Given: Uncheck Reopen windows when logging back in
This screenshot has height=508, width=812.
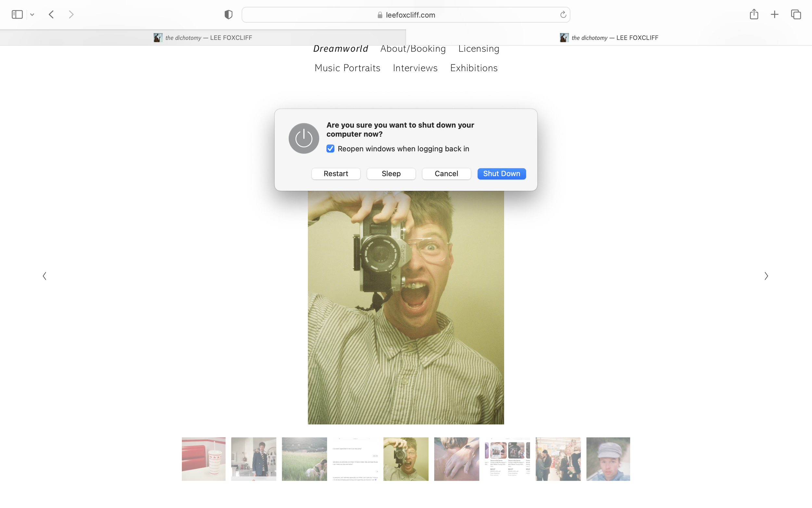Looking at the screenshot, I should click(x=330, y=149).
